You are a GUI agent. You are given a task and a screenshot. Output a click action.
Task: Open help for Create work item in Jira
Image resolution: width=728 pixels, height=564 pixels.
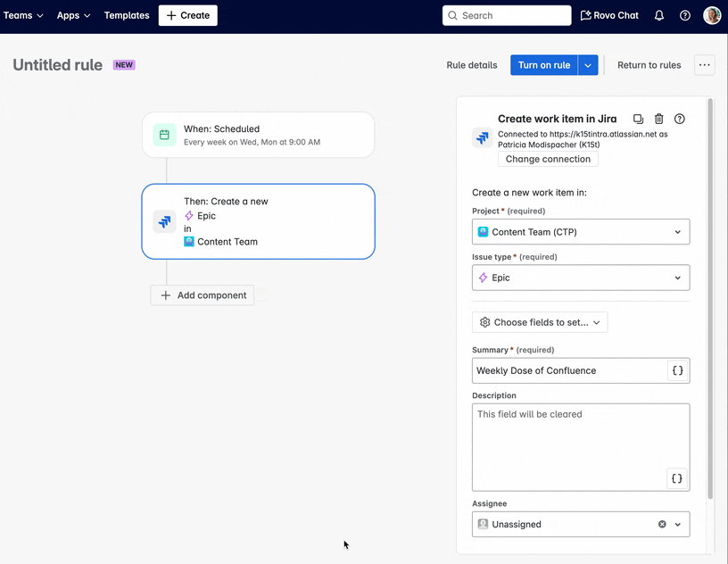(679, 119)
